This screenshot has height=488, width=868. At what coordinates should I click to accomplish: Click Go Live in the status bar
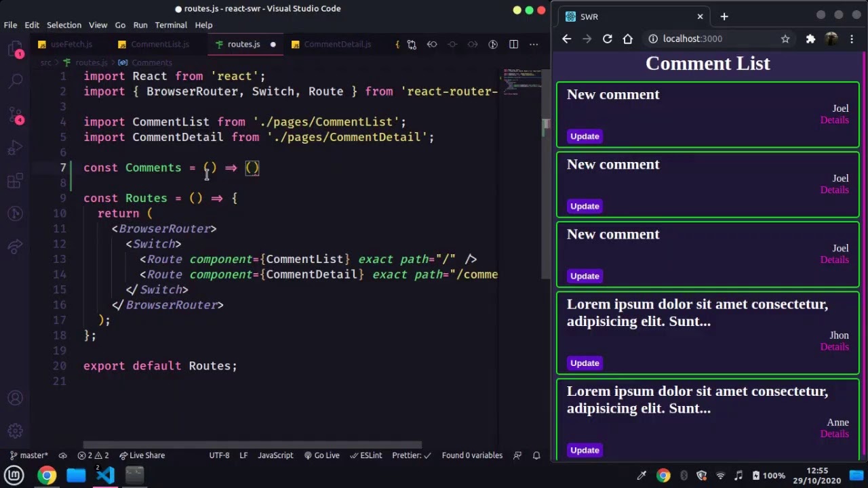pos(321,455)
